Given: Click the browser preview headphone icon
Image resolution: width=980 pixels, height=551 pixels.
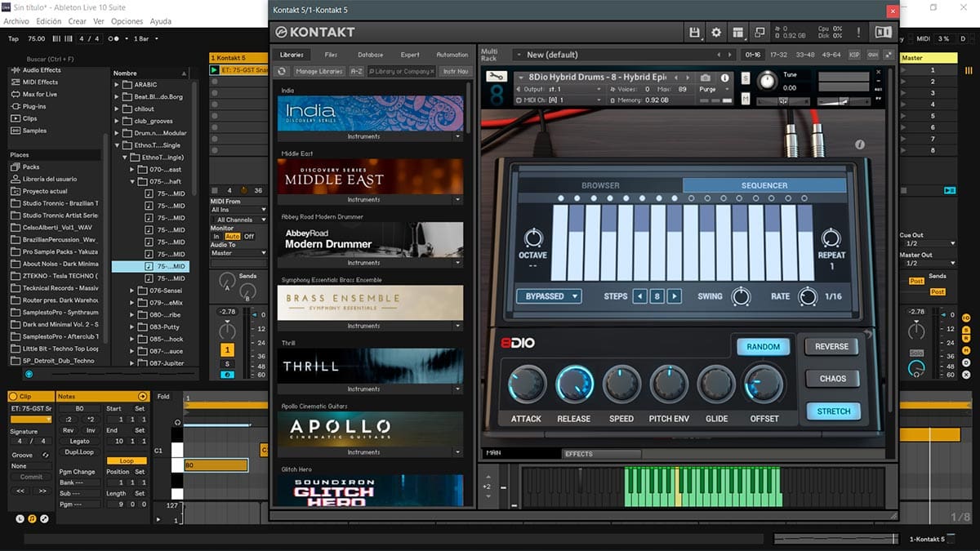Looking at the screenshot, I should [29, 374].
